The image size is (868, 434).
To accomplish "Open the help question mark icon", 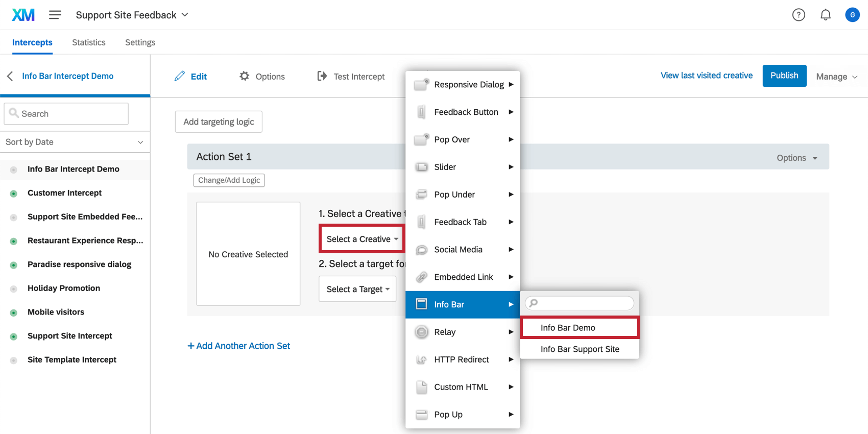I will point(799,15).
